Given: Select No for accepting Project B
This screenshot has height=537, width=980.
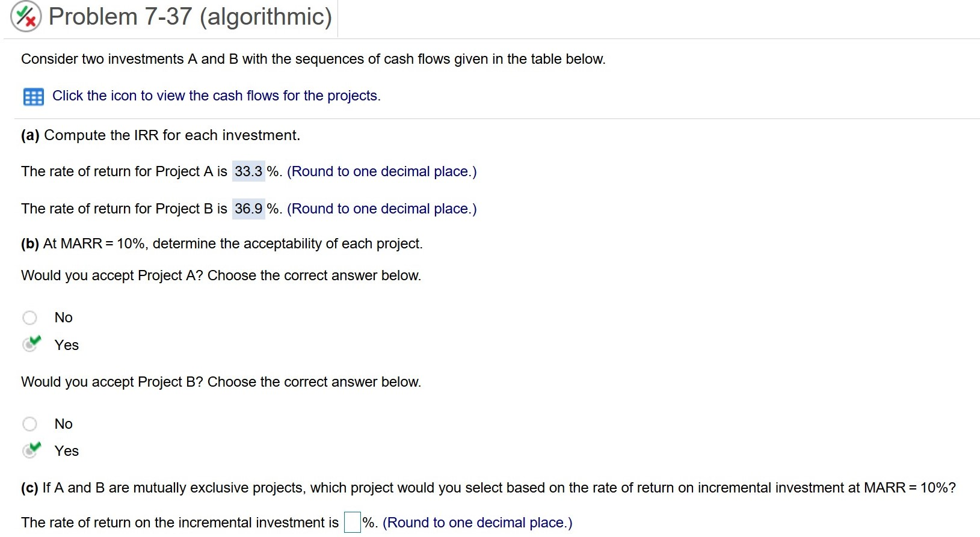Looking at the screenshot, I should (29, 423).
